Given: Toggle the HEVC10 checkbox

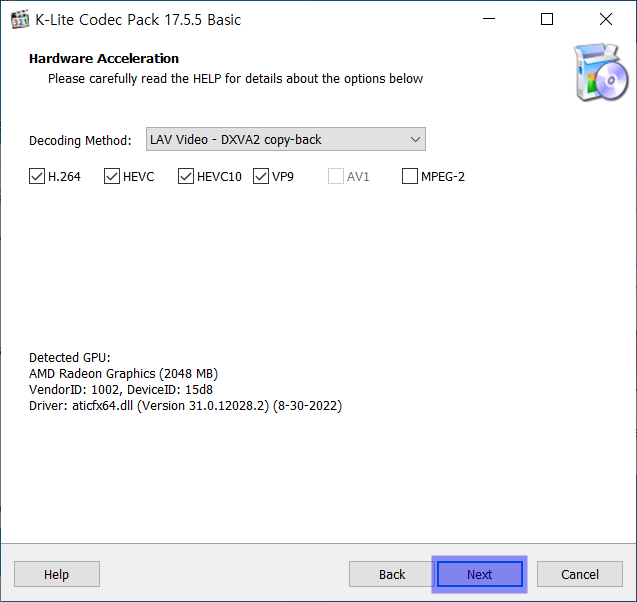Looking at the screenshot, I should 186,177.
